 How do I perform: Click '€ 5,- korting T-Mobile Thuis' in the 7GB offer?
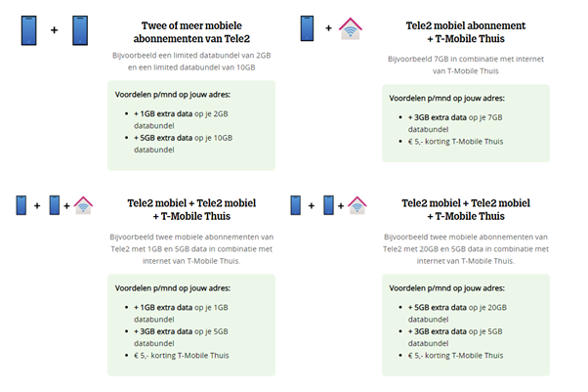[455, 141]
